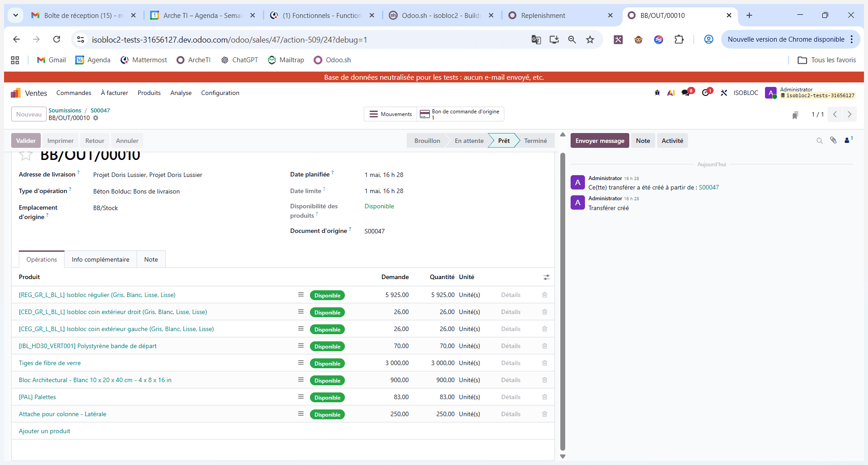Switch to Replenishment browser tab

pos(560,15)
